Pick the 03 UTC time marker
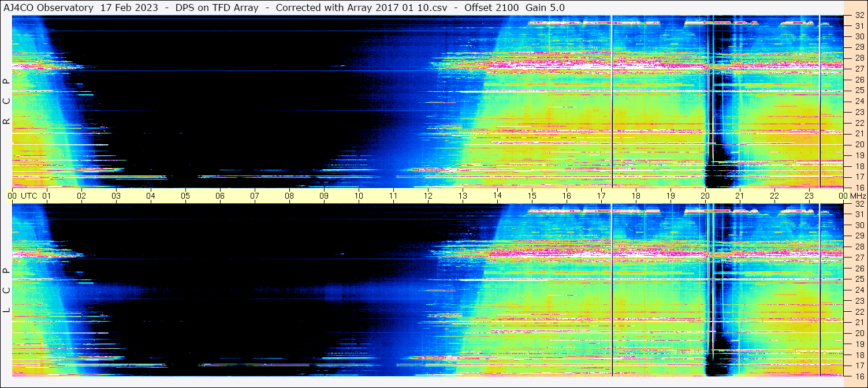Image resolution: width=868 pixels, height=388 pixels. 116,196
